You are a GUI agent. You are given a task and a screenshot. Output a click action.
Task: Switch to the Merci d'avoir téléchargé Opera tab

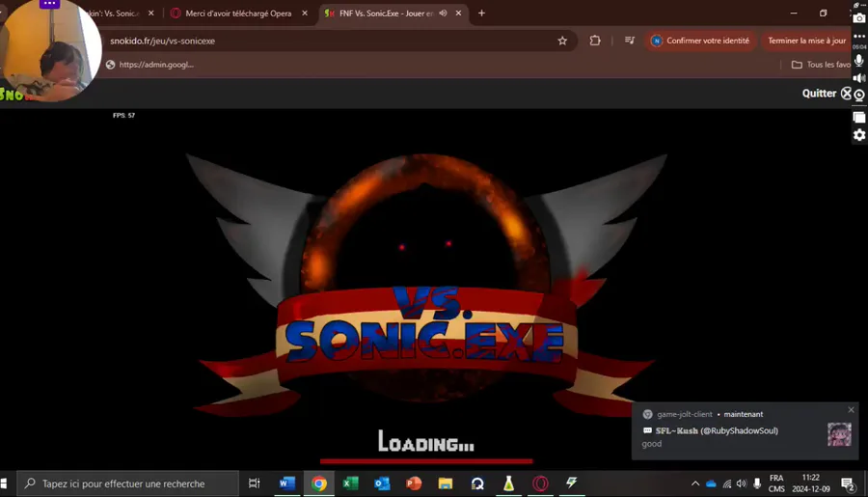tap(238, 14)
